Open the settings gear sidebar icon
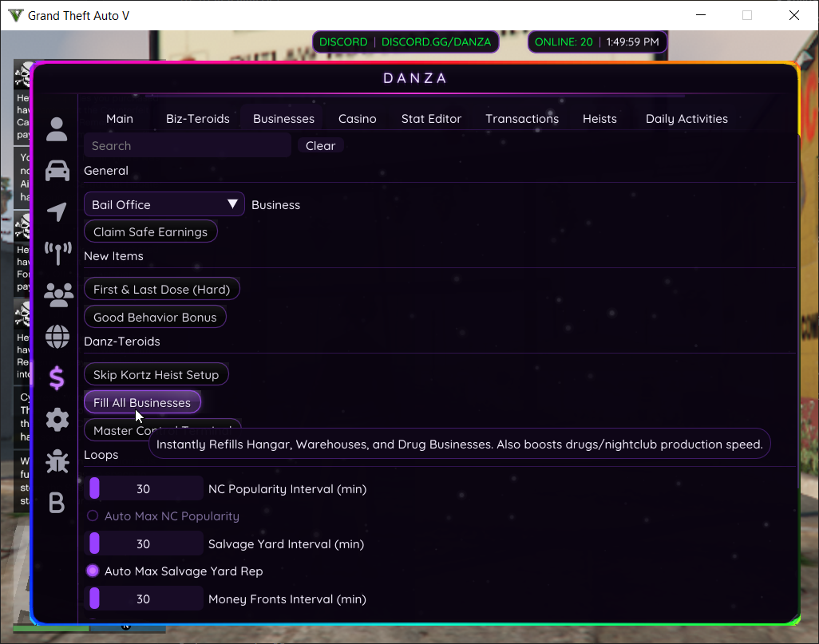The image size is (819, 644). (57, 420)
